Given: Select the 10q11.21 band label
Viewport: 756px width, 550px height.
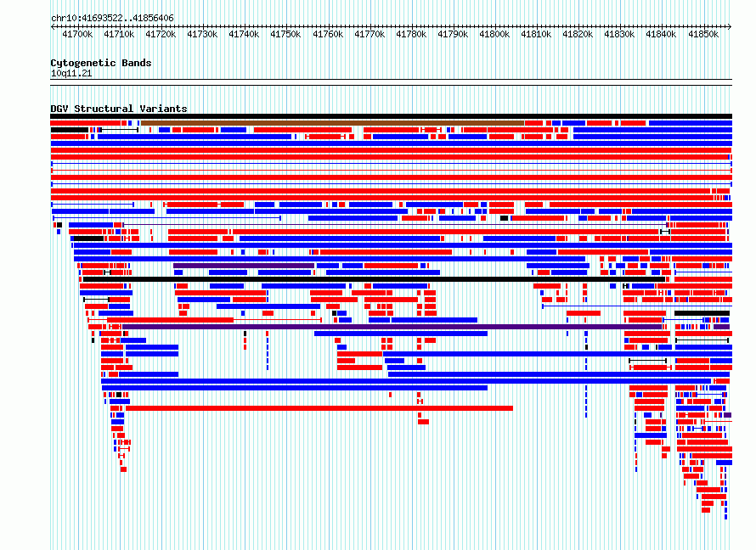Looking at the screenshot, I should [71, 74].
